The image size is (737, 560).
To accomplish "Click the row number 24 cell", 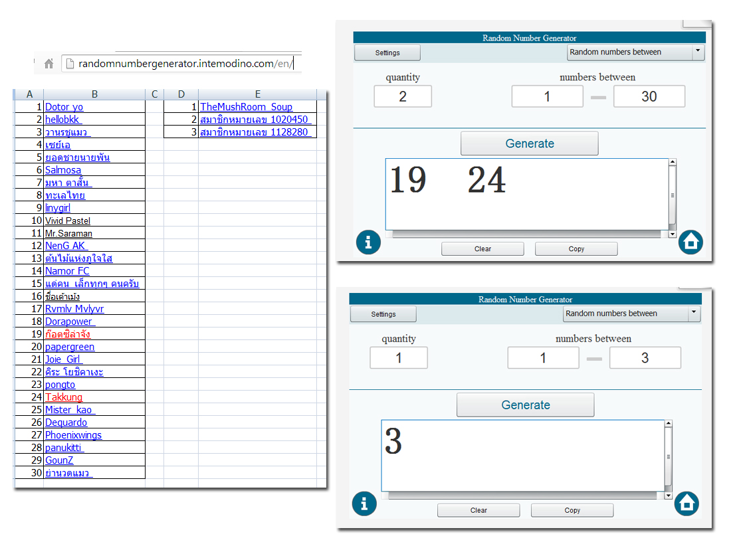I will [29, 397].
